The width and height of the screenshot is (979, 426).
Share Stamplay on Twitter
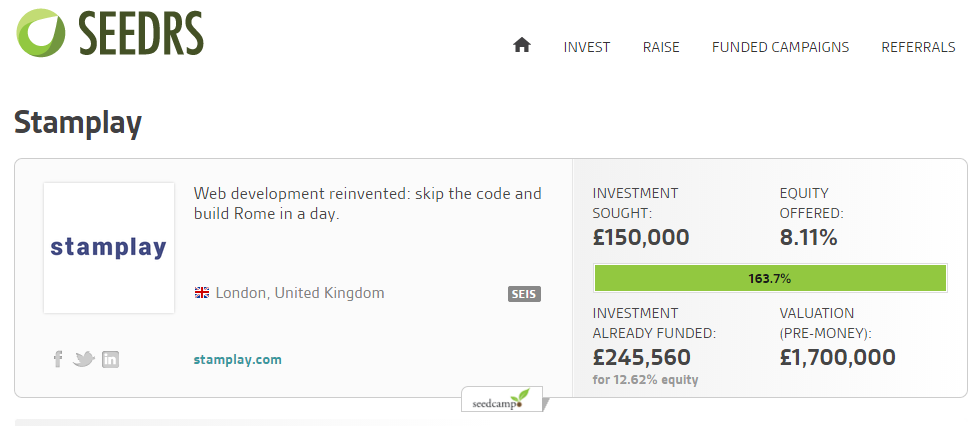point(84,359)
